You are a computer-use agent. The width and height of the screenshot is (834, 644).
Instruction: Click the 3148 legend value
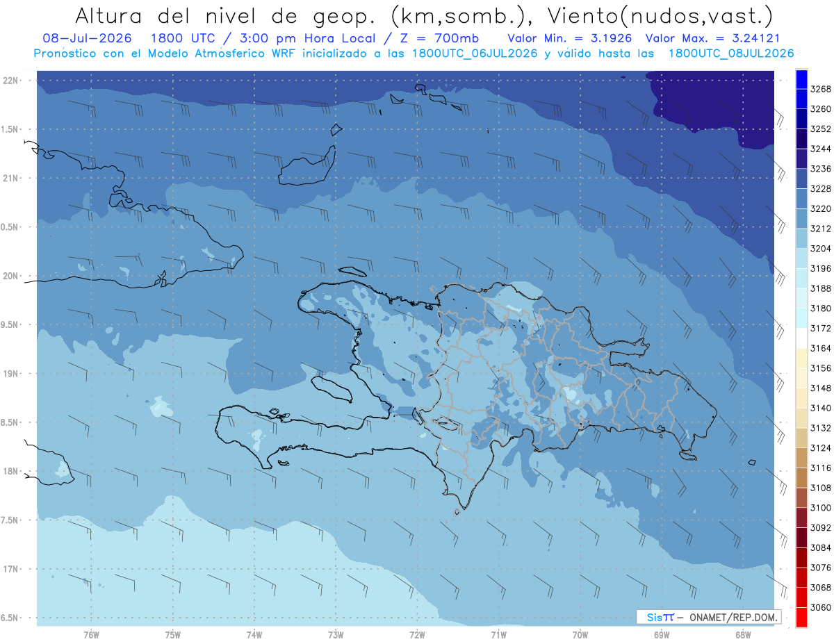(821, 388)
